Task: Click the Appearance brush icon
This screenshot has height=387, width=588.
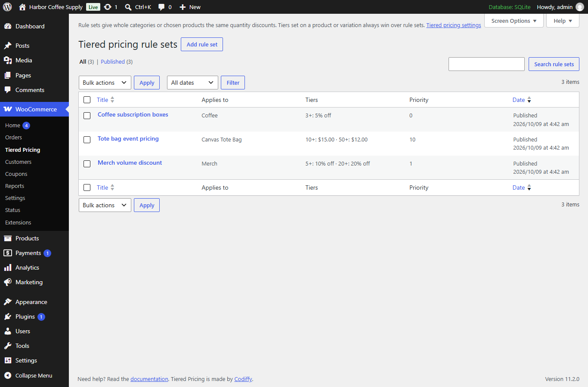Action: coord(8,302)
